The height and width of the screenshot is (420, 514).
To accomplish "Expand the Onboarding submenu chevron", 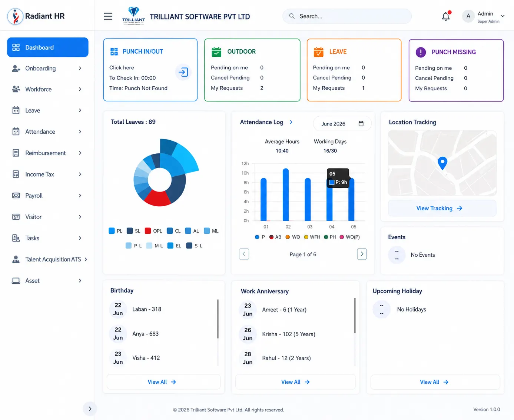I will [80, 69].
